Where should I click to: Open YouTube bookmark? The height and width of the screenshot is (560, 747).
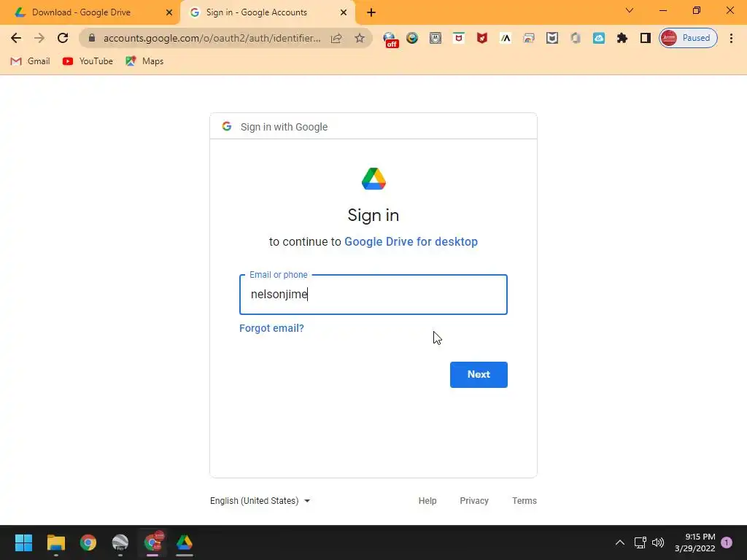click(88, 61)
